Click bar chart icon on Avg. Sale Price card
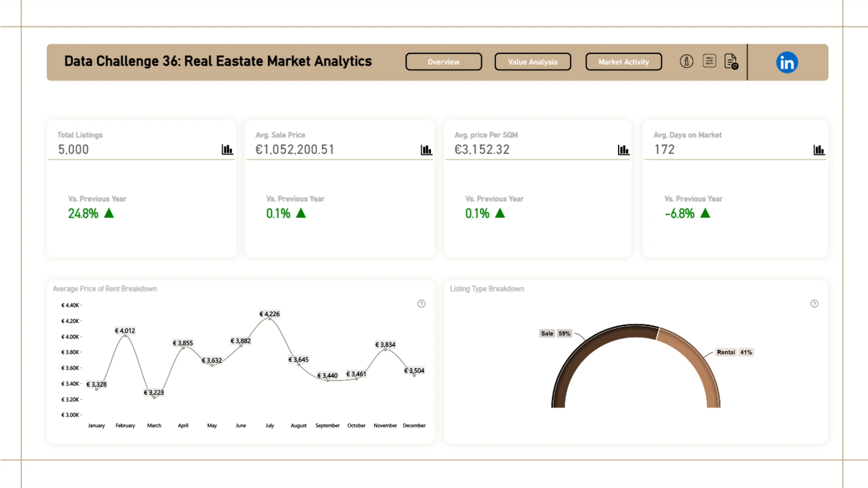The width and height of the screenshot is (868, 488). 426,150
